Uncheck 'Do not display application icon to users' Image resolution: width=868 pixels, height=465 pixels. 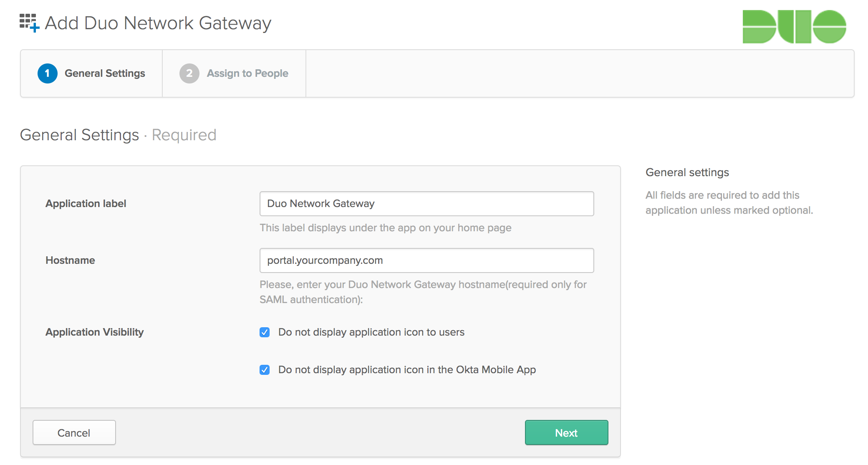click(265, 332)
